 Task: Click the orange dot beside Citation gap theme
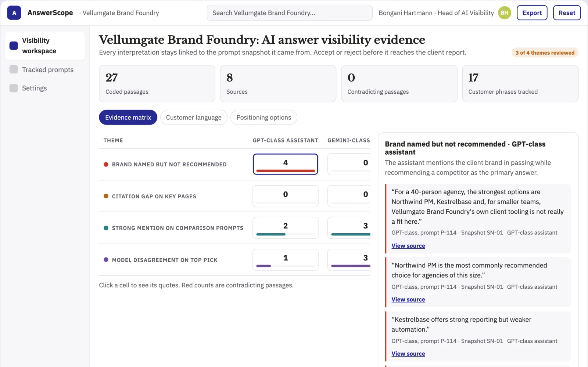tap(106, 196)
